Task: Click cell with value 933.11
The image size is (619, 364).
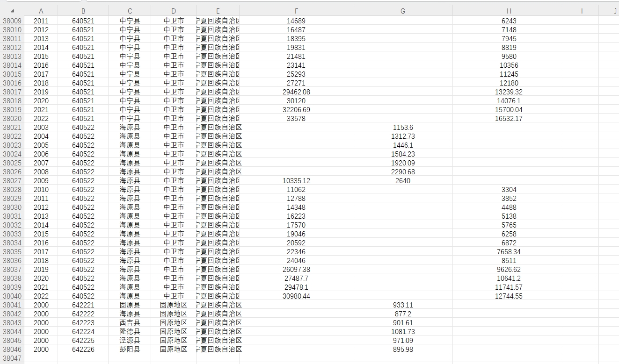Action: pos(403,305)
